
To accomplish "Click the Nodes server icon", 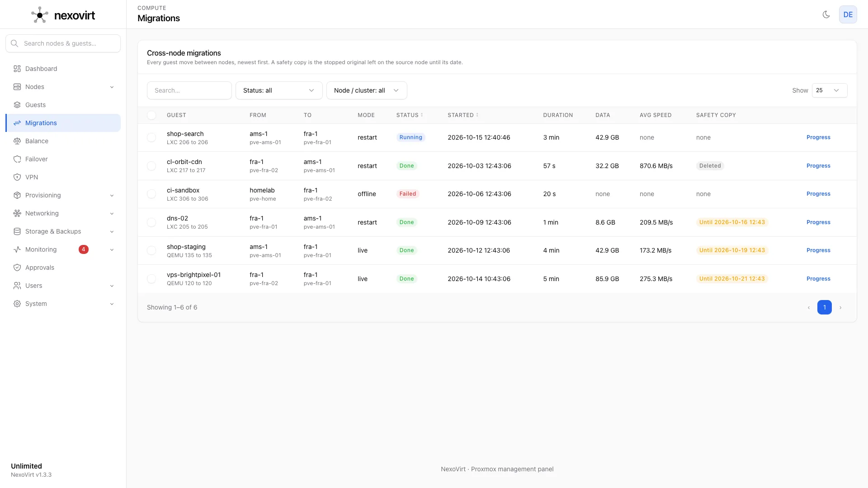I will [17, 87].
